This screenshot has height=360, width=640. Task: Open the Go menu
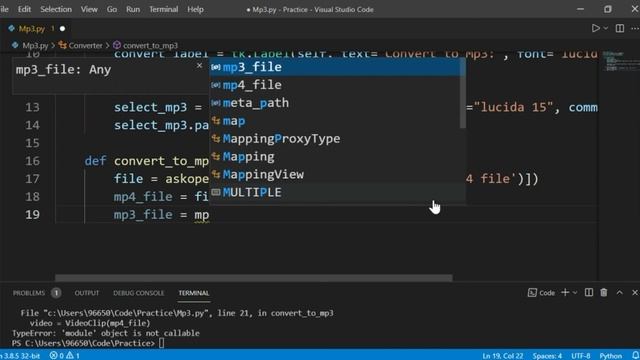pos(112,9)
